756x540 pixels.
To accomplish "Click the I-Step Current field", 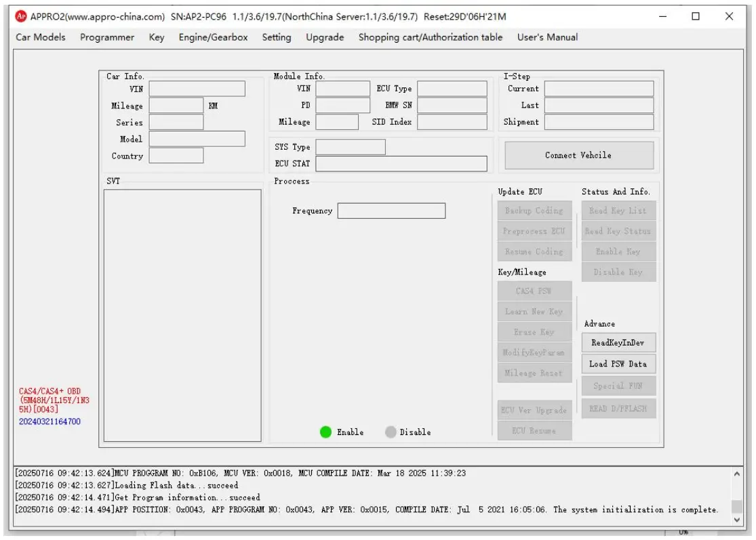I will [599, 89].
